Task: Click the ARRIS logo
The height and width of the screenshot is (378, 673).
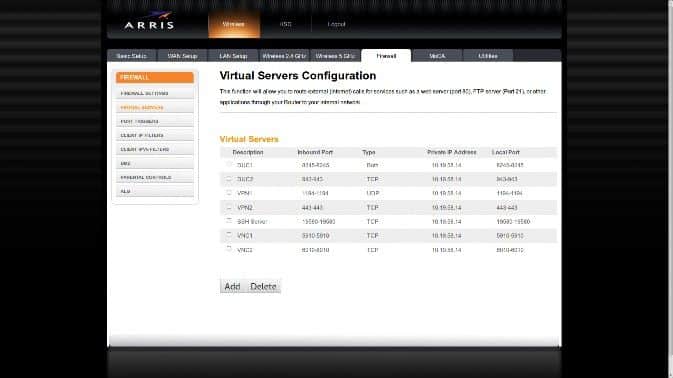Action: tap(149, 21)
